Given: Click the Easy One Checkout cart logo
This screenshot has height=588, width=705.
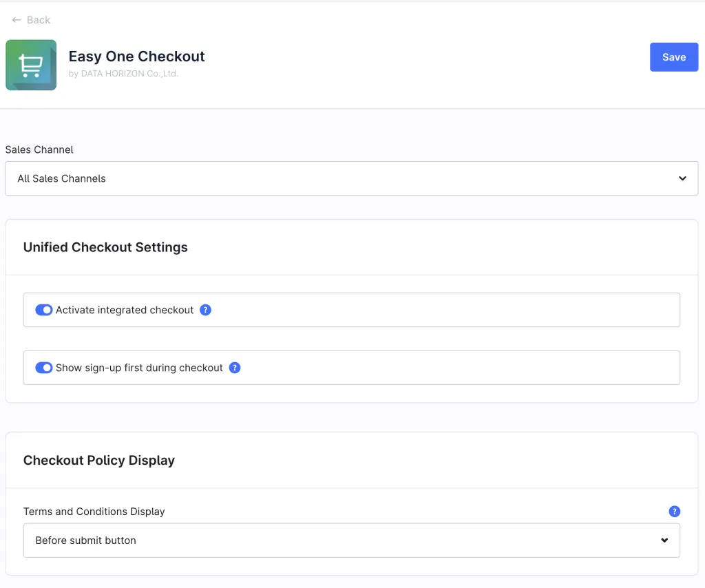Looking at the screenshot, I should click(x=31, y=65).
